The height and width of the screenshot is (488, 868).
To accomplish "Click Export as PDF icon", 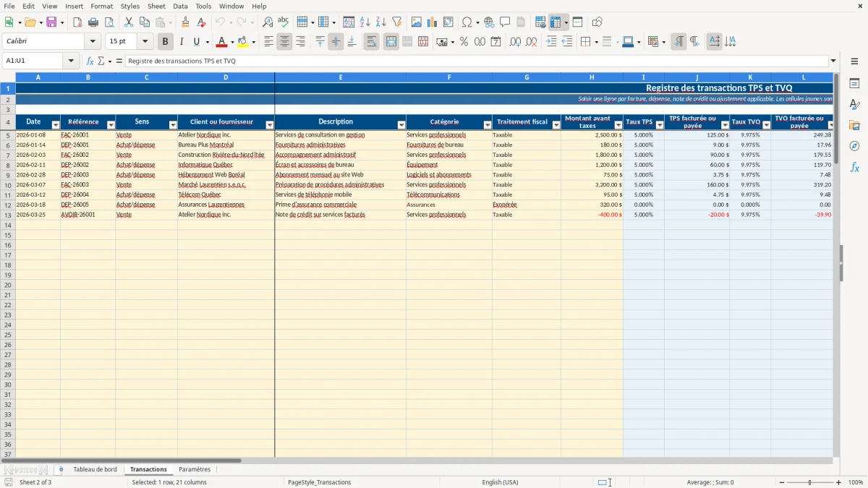I will [x=77, y=22].
